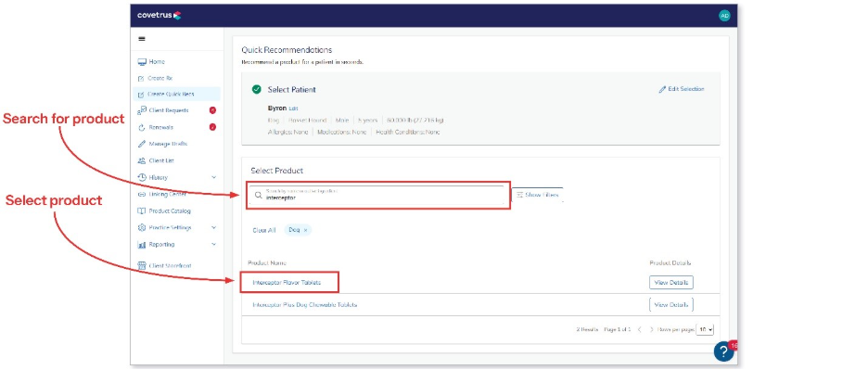Screen dimensions: 868x370
Task: Go to the next results page arrow
Action: pyautogui.click(x=652, y=329)
